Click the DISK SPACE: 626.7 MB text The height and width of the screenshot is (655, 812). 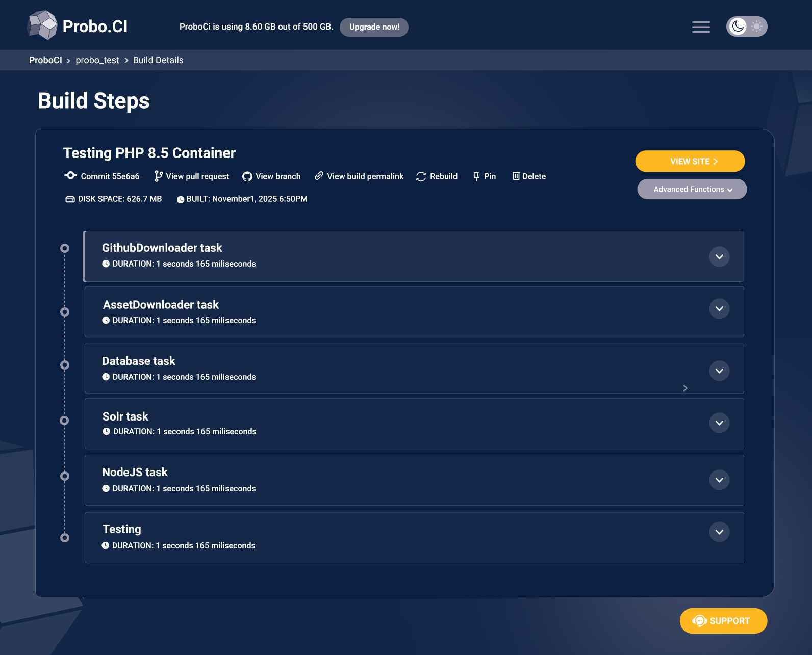120,199
